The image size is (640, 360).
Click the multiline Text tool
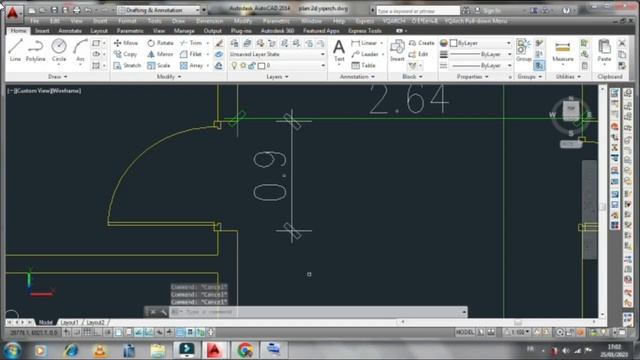(x=339, y=50)
